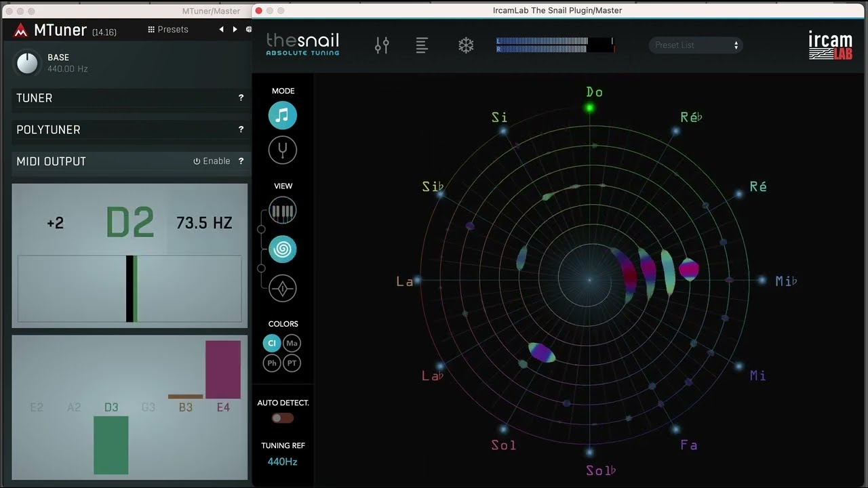Viewport: 868px width, 488px height.
Task: Click the output level meter in The Snail
Action: click(x=555, y=45)
